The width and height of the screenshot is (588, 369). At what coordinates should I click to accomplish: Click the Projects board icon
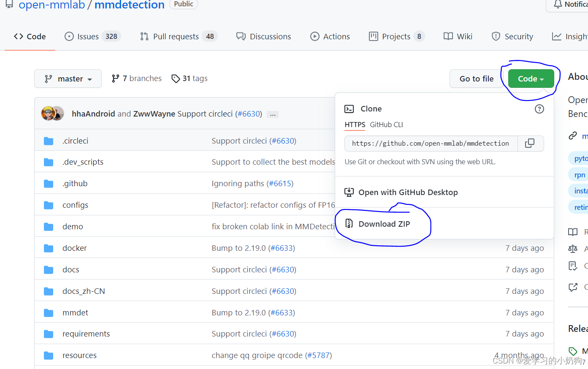(x=374, y=37)
